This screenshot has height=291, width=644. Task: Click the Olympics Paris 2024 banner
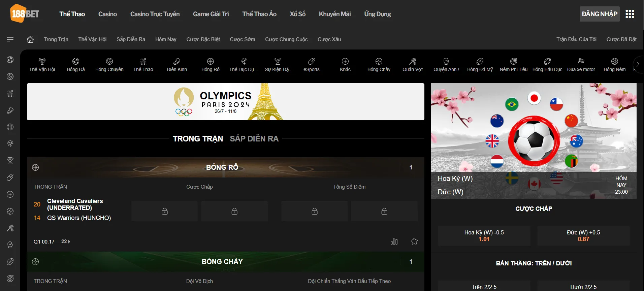point(225,102)
